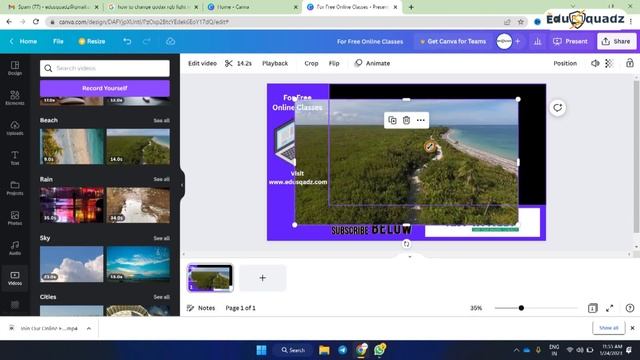640x360 pixels.
Task: Open the Uploads panel in sidebar
Action: click(15, 128)
